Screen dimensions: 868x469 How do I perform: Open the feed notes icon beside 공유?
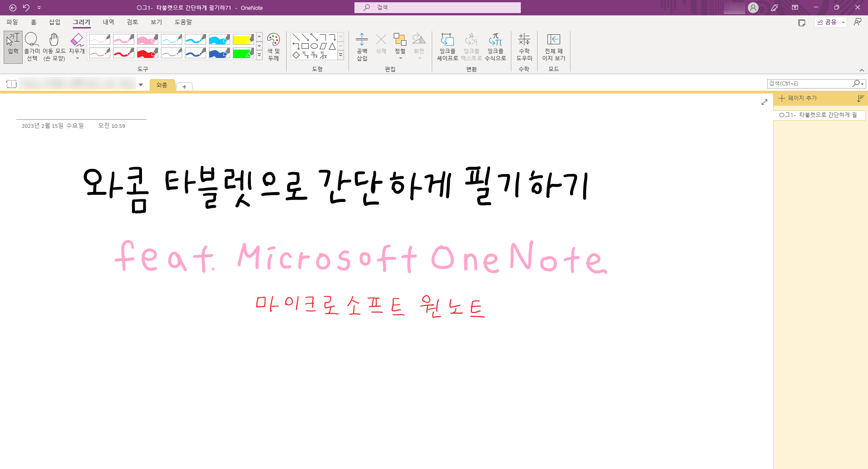click(x=802, y=23)
